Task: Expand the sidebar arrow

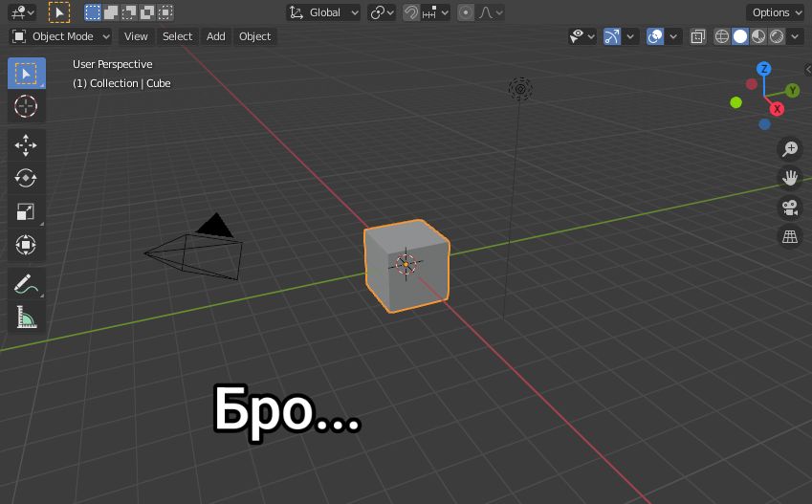Action: 808,69
